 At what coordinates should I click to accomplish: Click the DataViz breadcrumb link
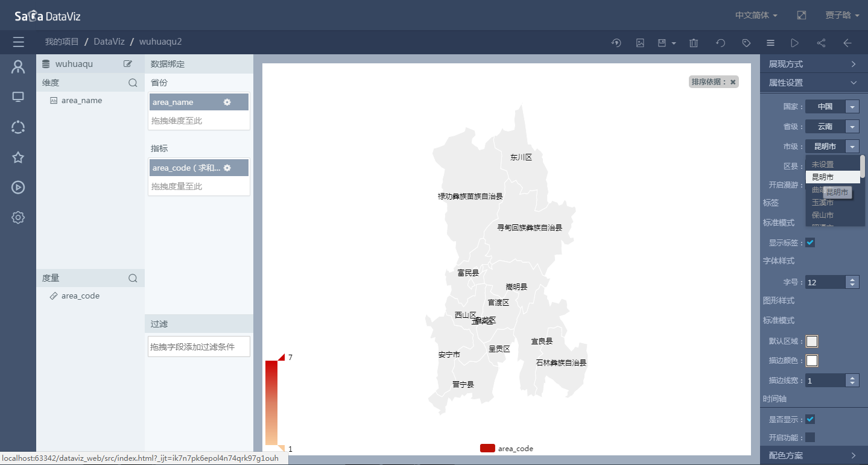pyautogui.click(x=109, y=42)
